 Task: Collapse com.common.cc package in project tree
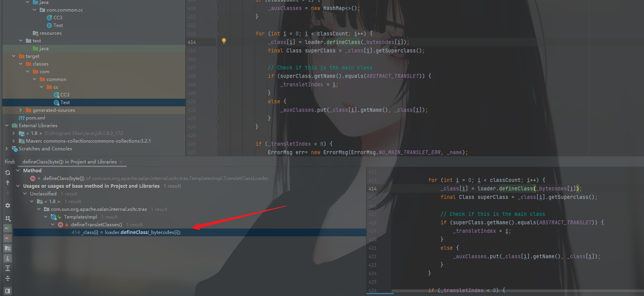click(35, 10)
